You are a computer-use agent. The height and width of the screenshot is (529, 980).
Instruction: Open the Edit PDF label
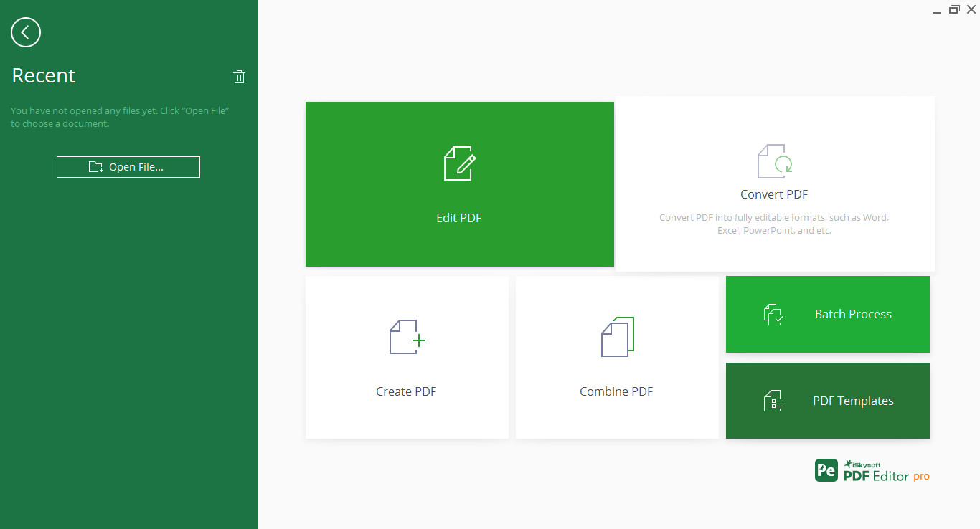[x=459, y=218]
